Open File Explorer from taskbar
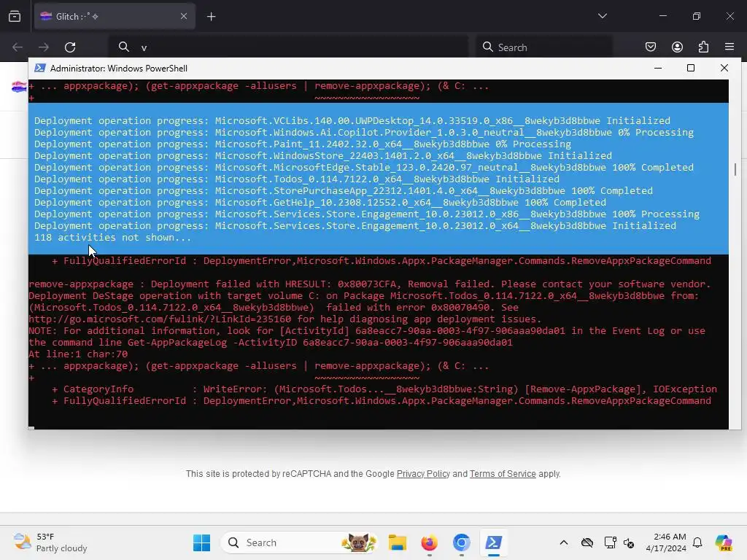The image size is (747, 560). pyautogui.click(x=398, y=542)
